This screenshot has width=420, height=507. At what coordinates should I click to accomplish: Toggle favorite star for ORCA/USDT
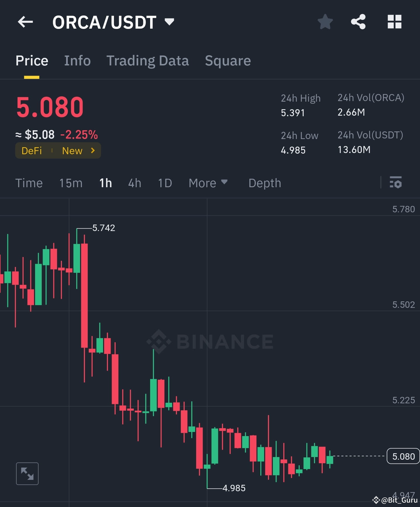[325, 21]
